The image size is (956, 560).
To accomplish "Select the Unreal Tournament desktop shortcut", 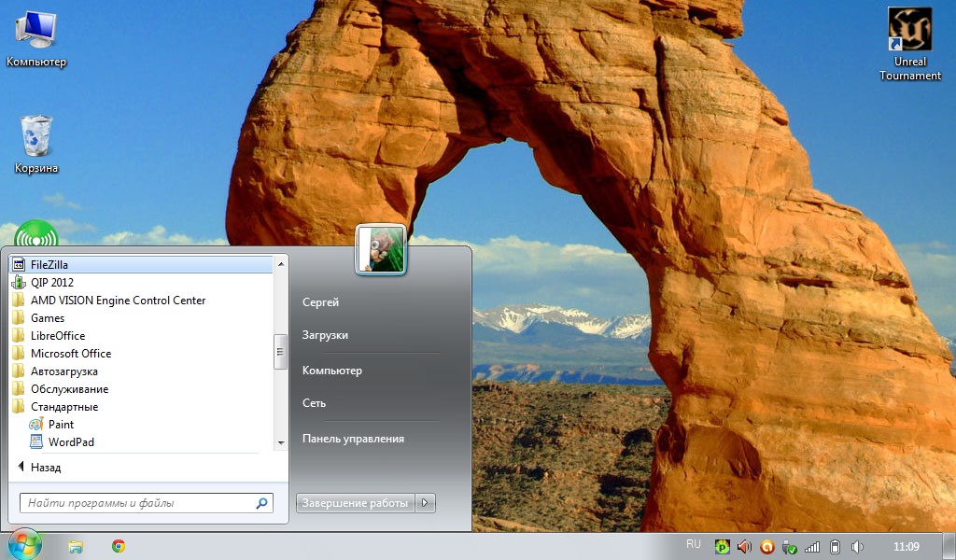I will pyautogui.click(x=909, y=45).
